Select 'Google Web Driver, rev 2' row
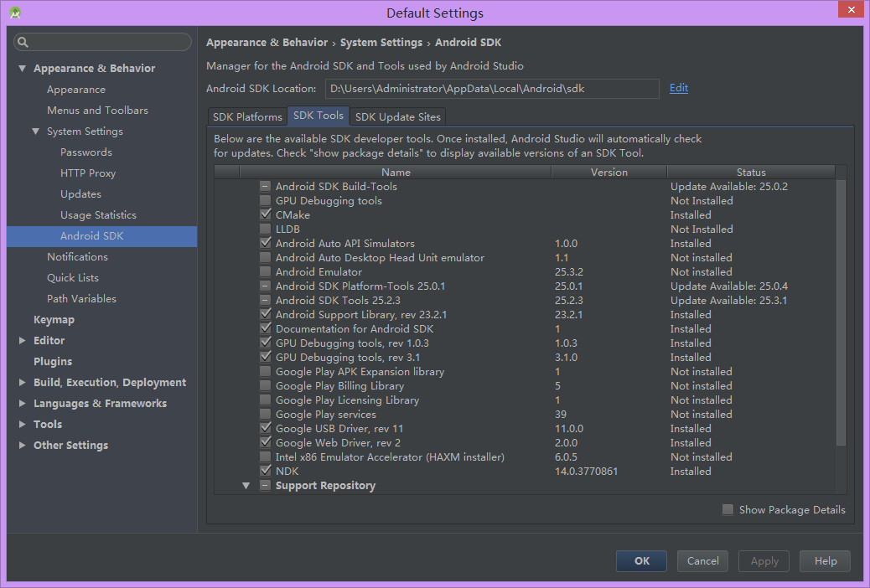The height and width of the screenshot is (588, 870). point(525,442)
